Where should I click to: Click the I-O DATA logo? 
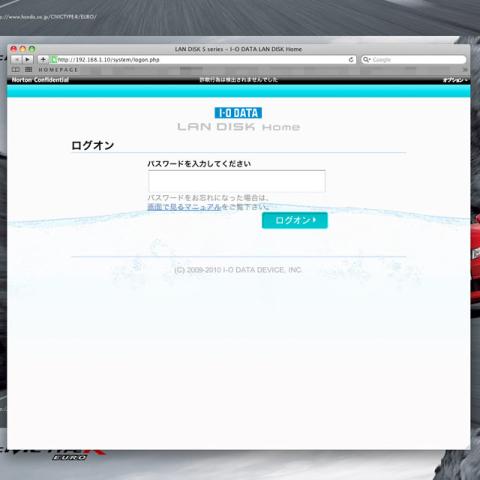pos(238,113)
